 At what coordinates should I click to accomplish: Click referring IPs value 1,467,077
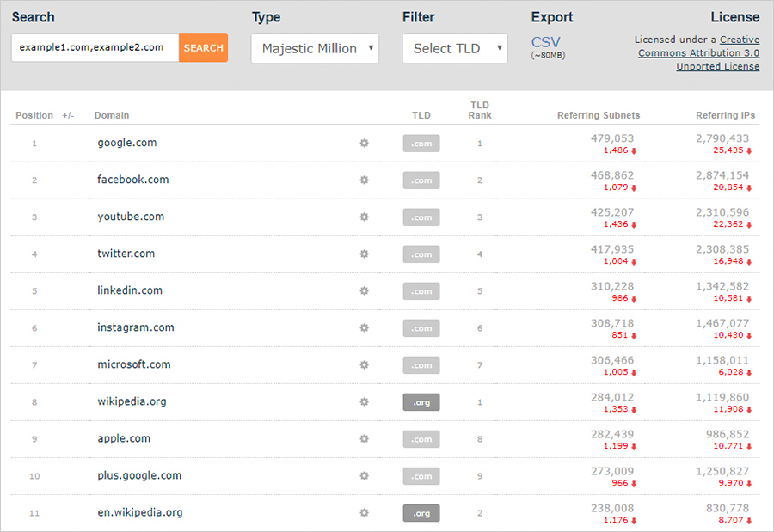click(x=722, y=324)
